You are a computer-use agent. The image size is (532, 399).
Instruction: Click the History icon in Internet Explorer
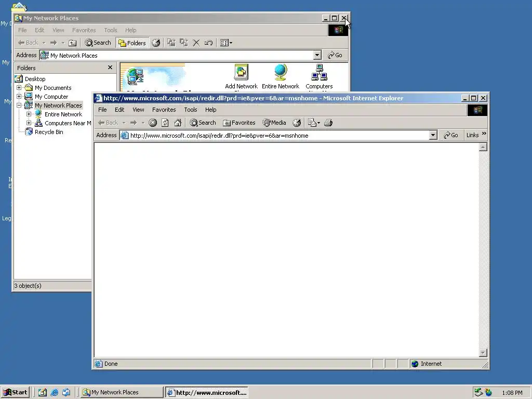click(x=297, y=123)
